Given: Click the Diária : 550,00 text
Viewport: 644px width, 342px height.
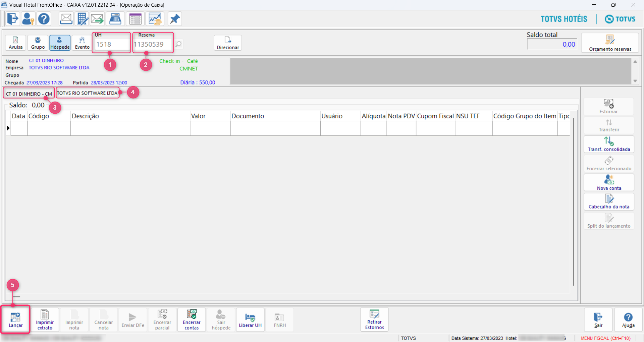Looking at the screenshot, I should 198,82.
